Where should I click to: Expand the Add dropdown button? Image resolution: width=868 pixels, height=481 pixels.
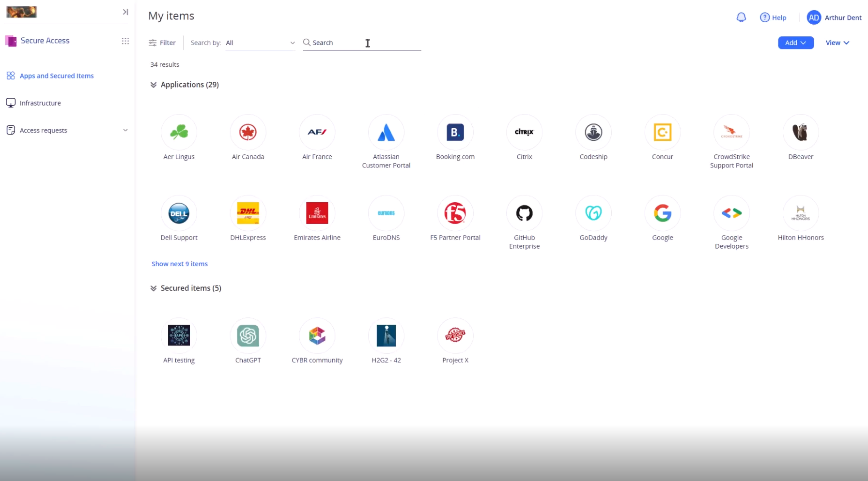796,43
